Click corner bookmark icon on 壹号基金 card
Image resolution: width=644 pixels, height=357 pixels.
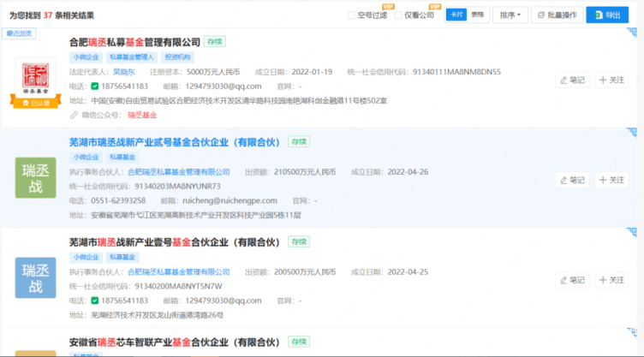point(632,232)
